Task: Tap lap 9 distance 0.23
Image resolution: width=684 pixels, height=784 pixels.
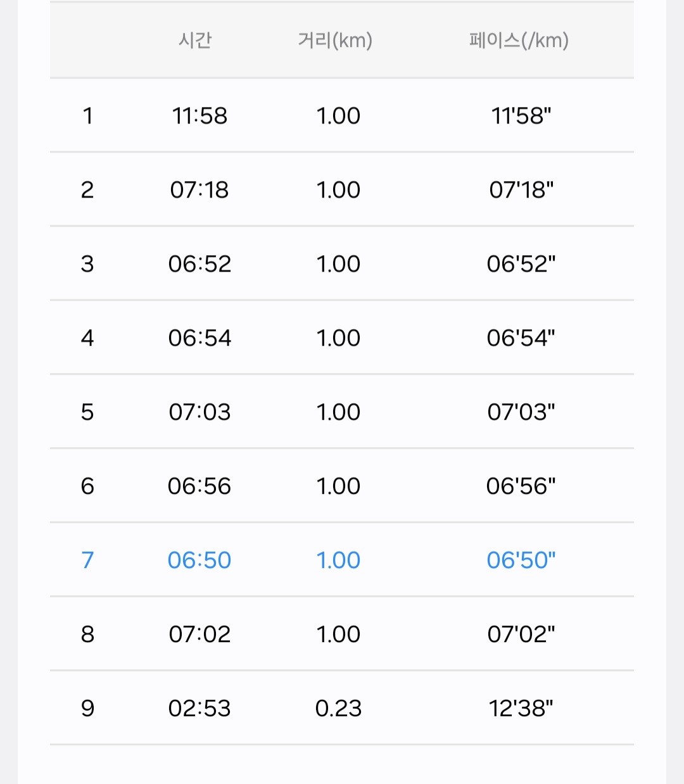Action: (338, 709)
